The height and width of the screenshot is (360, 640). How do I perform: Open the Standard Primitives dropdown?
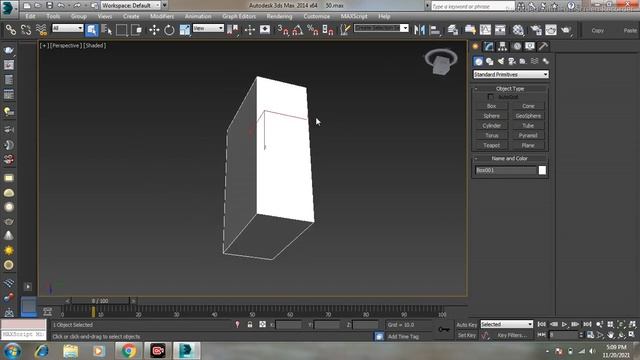coord(511,75)
